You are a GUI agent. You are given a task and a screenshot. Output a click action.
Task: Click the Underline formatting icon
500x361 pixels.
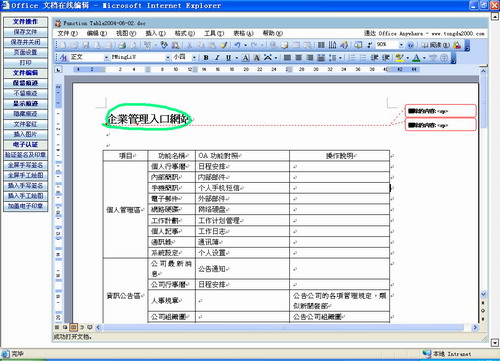click(x=228, y=58)
